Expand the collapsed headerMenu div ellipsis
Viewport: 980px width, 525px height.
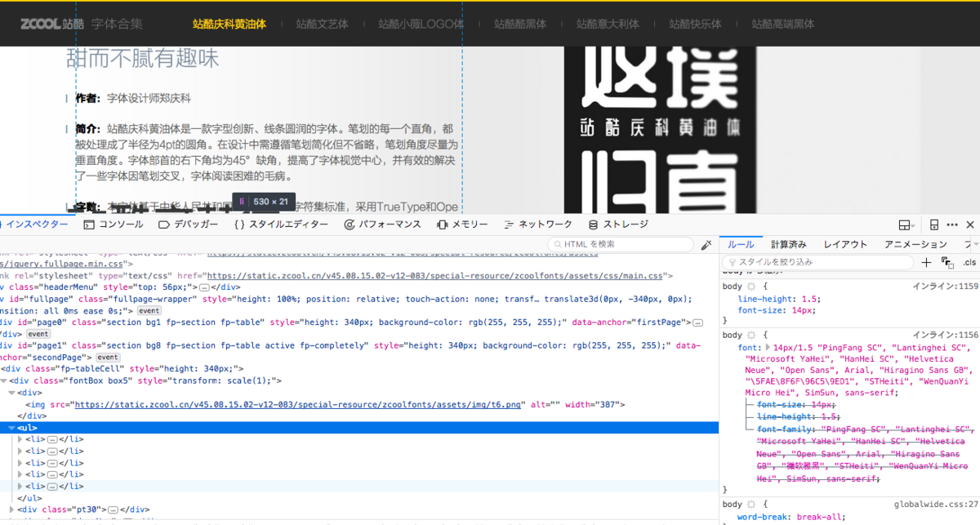[204, 287]
